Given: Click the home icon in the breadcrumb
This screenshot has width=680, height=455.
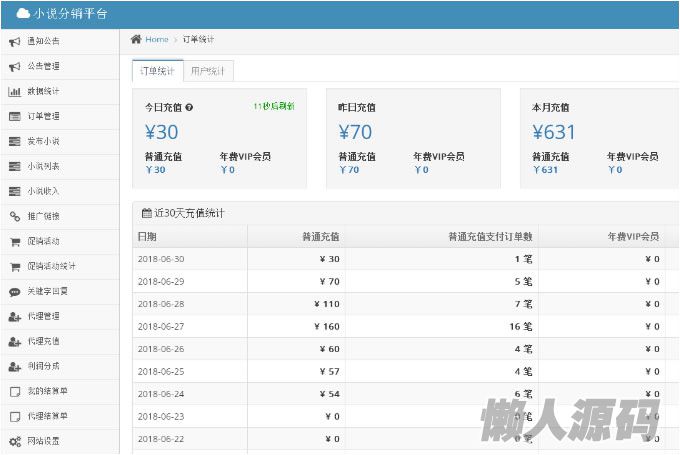Looking at the screenshot, I should 136,39.
